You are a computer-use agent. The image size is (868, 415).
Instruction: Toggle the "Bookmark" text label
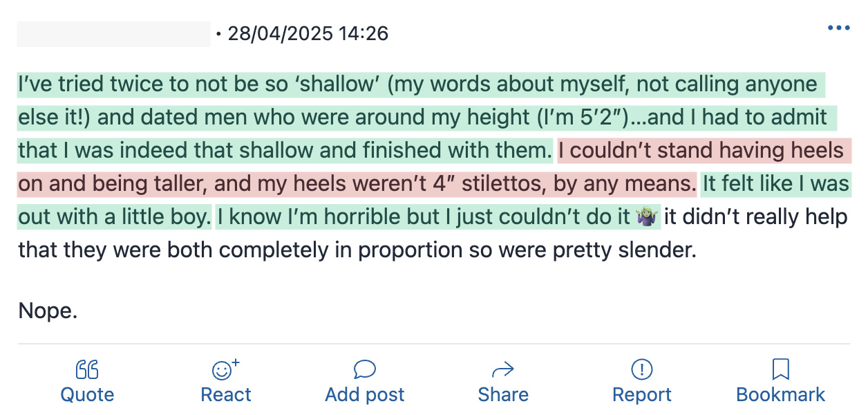[781, 395]
